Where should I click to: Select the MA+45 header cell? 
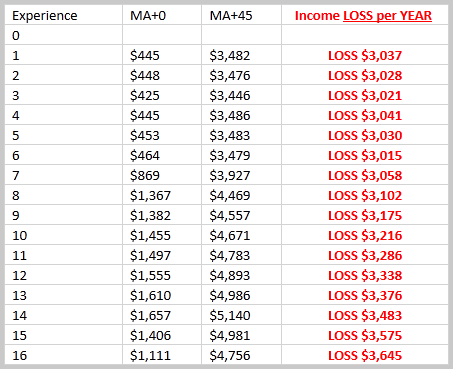coord(241,15)
